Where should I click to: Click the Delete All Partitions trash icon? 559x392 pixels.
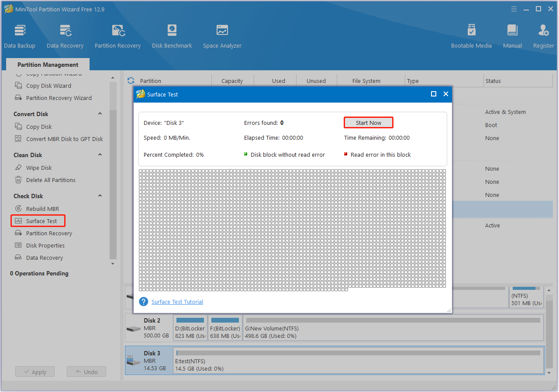coord(18,180)
